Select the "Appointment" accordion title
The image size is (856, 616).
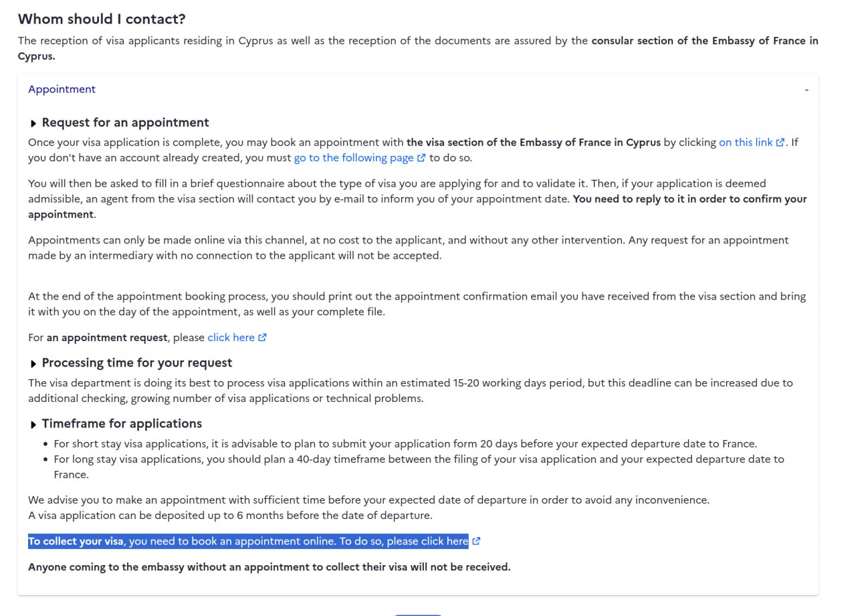(x=62, y=90)
